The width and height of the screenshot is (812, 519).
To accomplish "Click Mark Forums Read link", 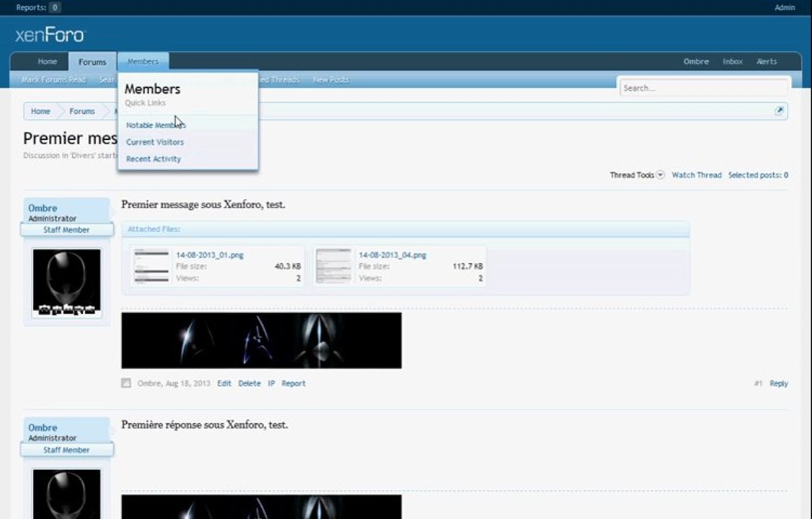I will (x=53, y=80).
